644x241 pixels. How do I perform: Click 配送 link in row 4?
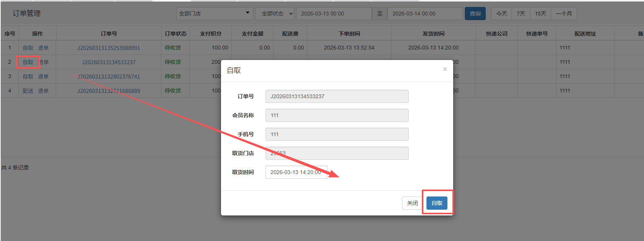coord(28,91)
